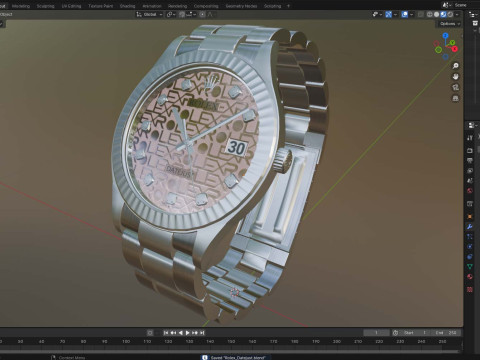The height and width of the screenshot is (360, 480).
Task: Open the Object properties tab
Action: [470, 216]
